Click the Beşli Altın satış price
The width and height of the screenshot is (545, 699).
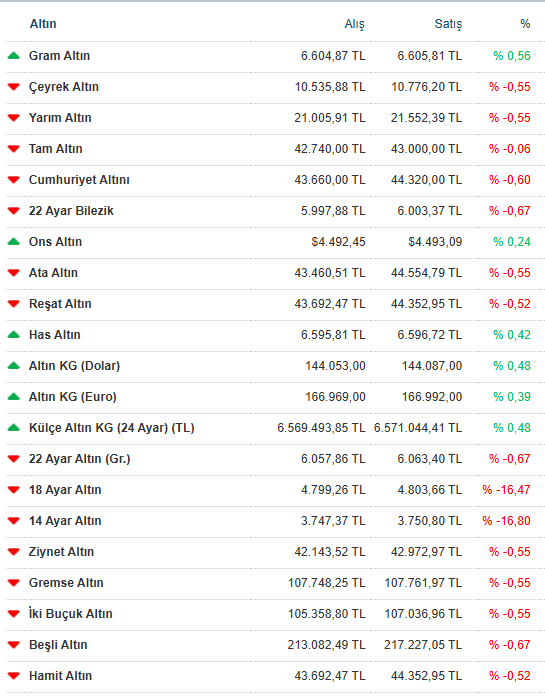click(423, 645)
